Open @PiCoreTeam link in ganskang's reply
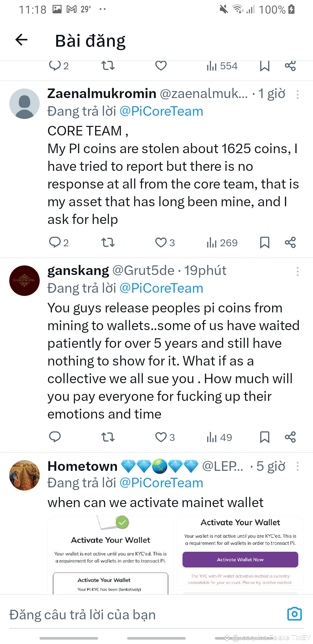 point(161,289)
